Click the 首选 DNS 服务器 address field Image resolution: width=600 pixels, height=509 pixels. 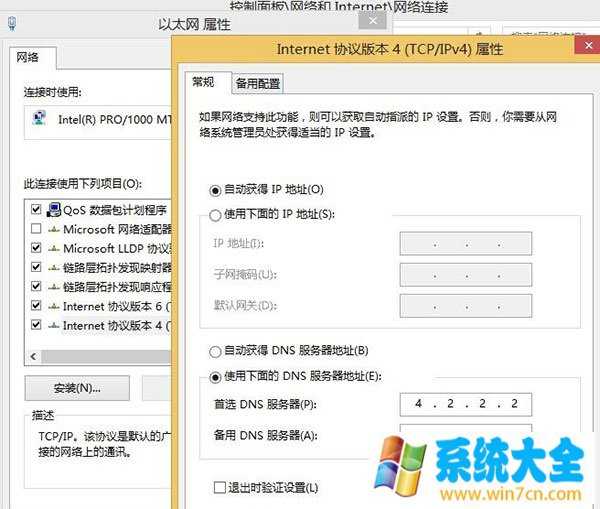click(465, 404)
